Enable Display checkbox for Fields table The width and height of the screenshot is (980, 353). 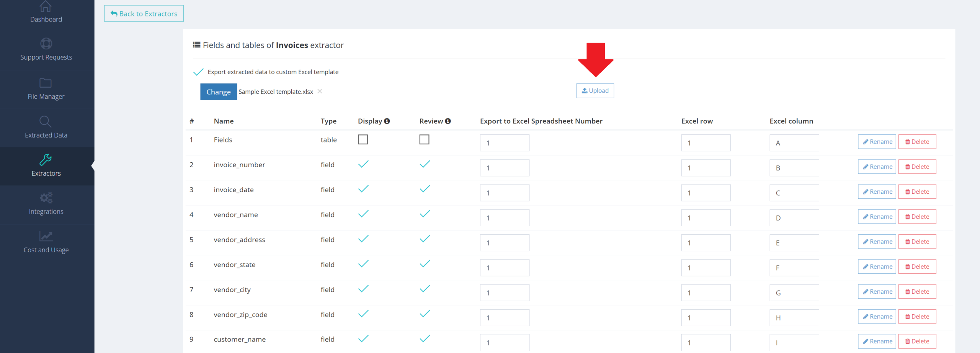point(363,139)
